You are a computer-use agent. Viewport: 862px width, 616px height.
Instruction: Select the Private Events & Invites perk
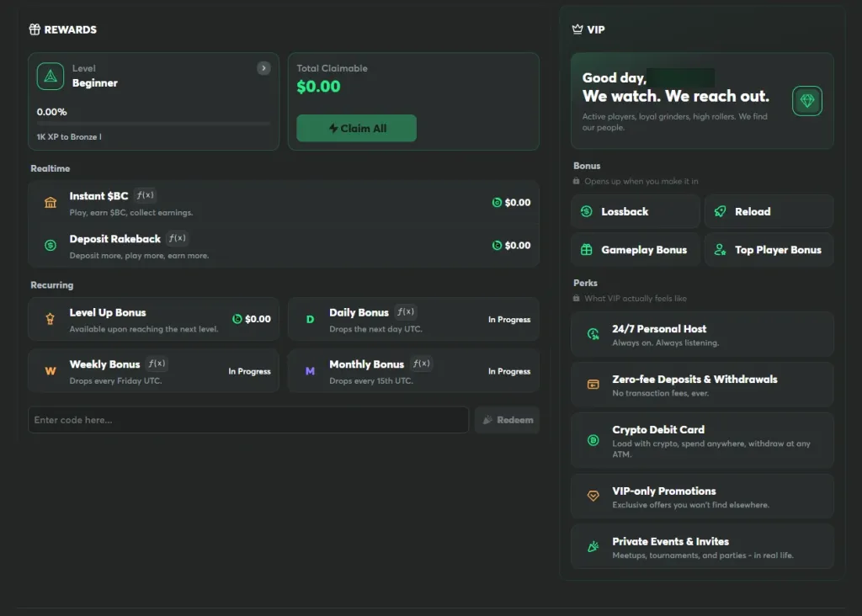pos(702,547)
